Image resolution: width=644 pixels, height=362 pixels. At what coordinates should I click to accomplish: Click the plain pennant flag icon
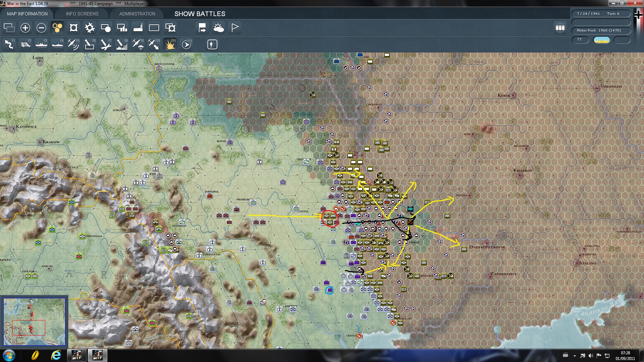(235, 28)
